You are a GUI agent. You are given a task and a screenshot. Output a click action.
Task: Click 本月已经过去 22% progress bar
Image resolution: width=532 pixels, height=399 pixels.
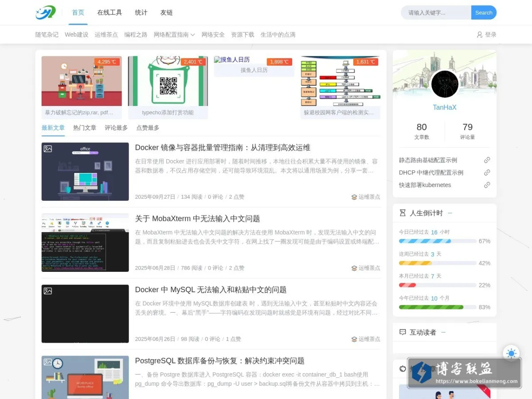pos(438,285)
